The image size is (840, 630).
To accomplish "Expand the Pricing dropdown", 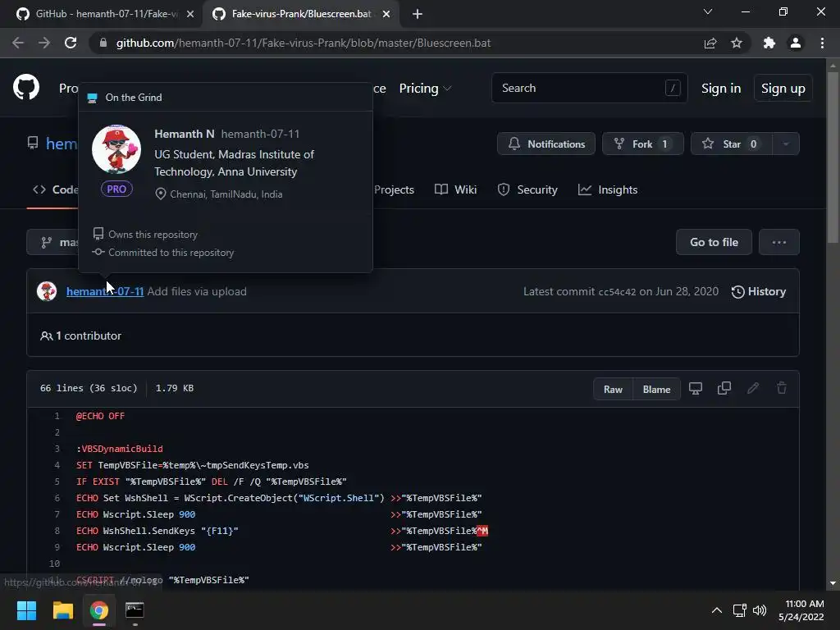I will click(x=426, y=89).
